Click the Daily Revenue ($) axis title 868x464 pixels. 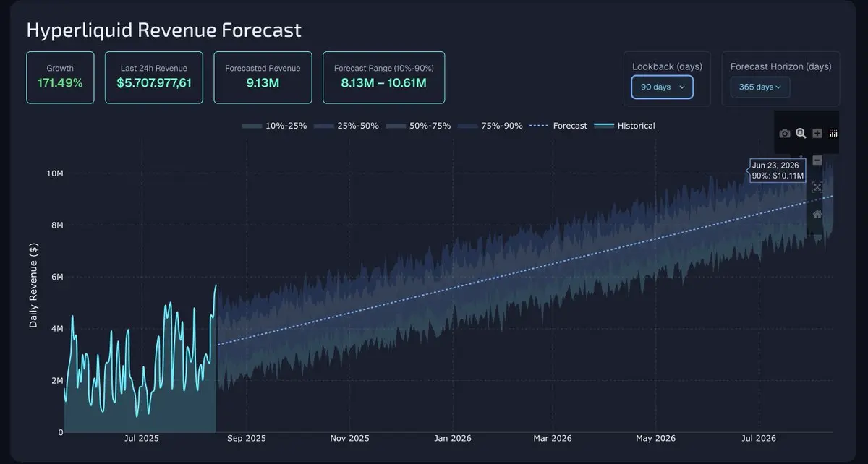(x=33, y=285)
